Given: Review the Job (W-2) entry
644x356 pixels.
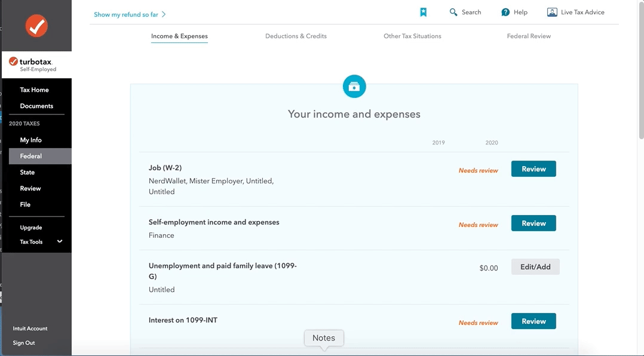Looking at the screenshot, I should pyautogui.click(x=533, y=169).
